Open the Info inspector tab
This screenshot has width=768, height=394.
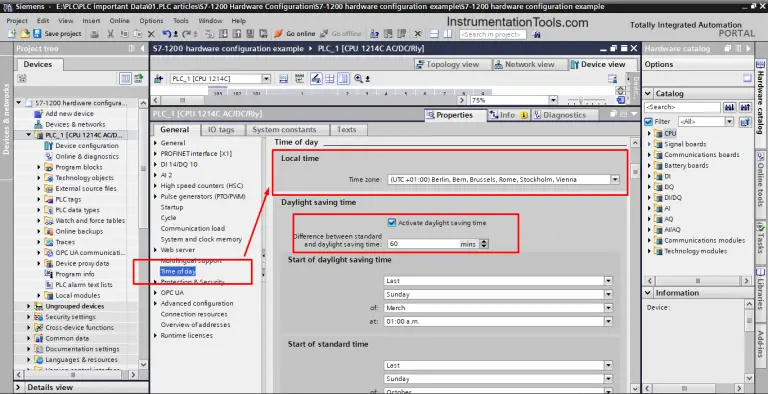tap(508, 115)
